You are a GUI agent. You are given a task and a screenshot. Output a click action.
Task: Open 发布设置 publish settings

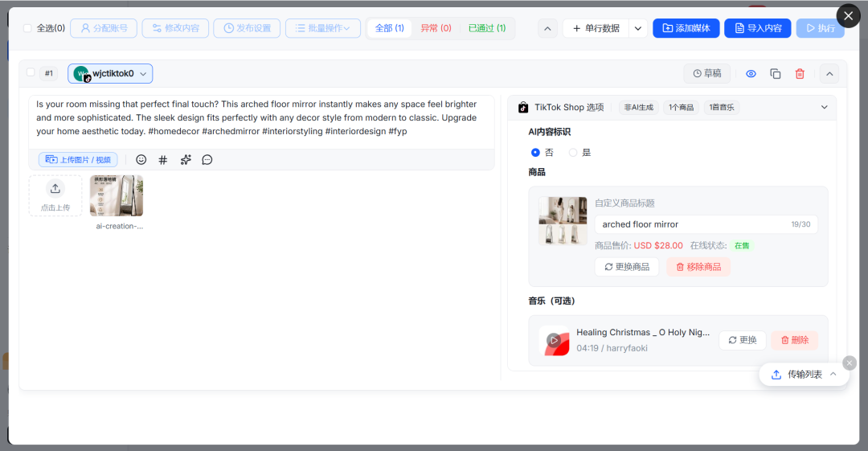247,28
